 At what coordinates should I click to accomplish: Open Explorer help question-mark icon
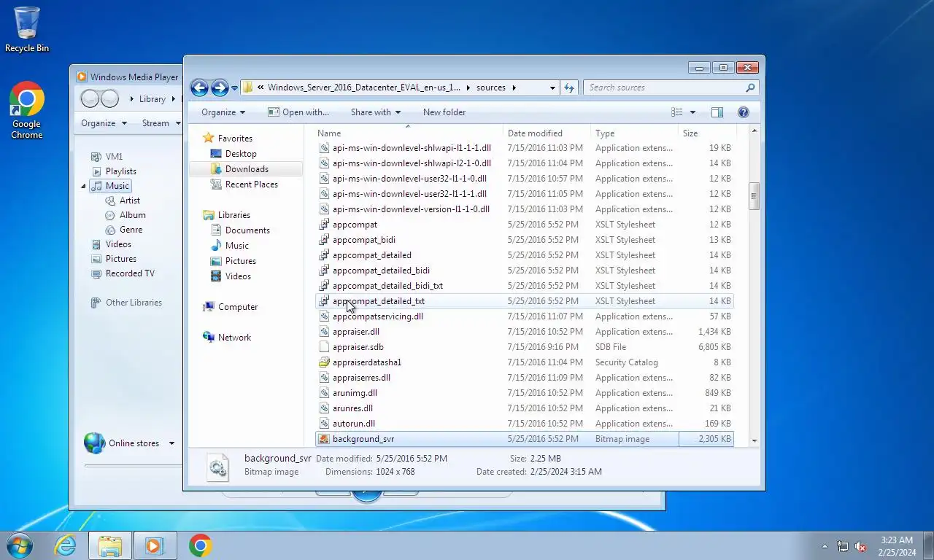(744, 112)
